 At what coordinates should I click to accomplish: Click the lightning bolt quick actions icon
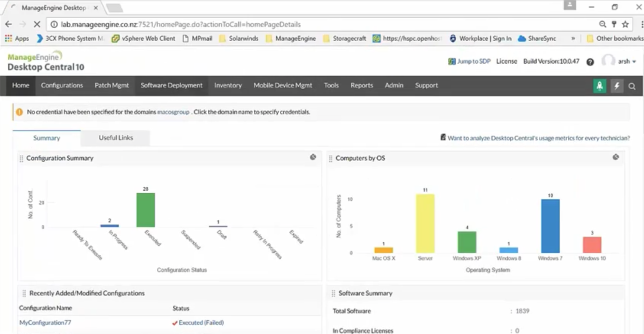coord(616,86)
